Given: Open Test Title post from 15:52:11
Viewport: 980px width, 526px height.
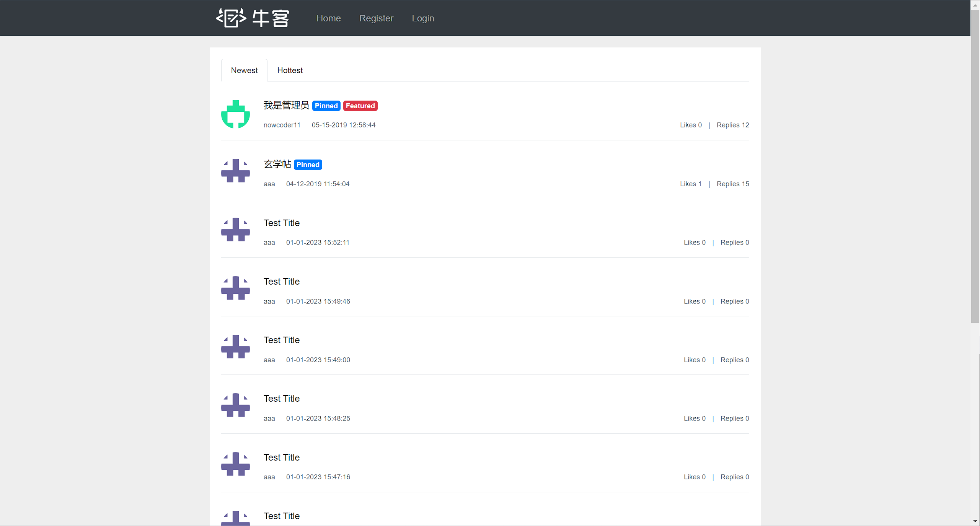Looking at the screenshot, I should (281, 223).
